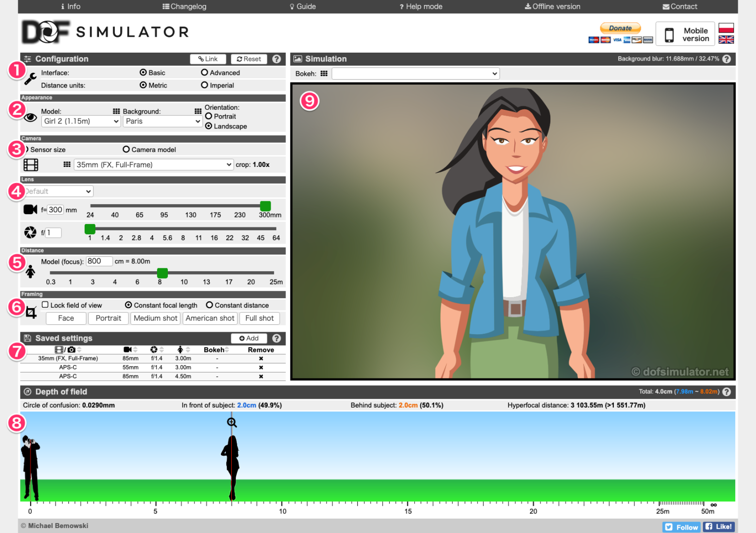Enable Lock field of view
The height and width of the screenshot is (533, 756).
coord(45,305)
